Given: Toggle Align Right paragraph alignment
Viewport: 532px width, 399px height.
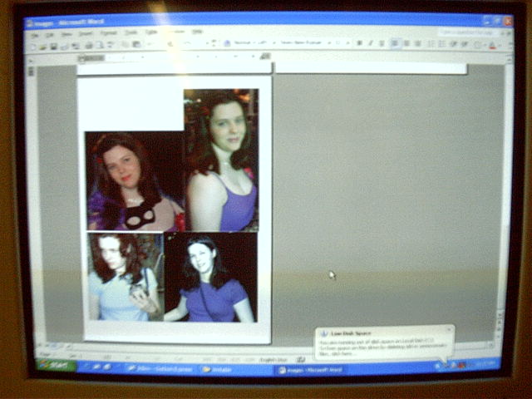Looking at the screenshot, I should [418, 43].
